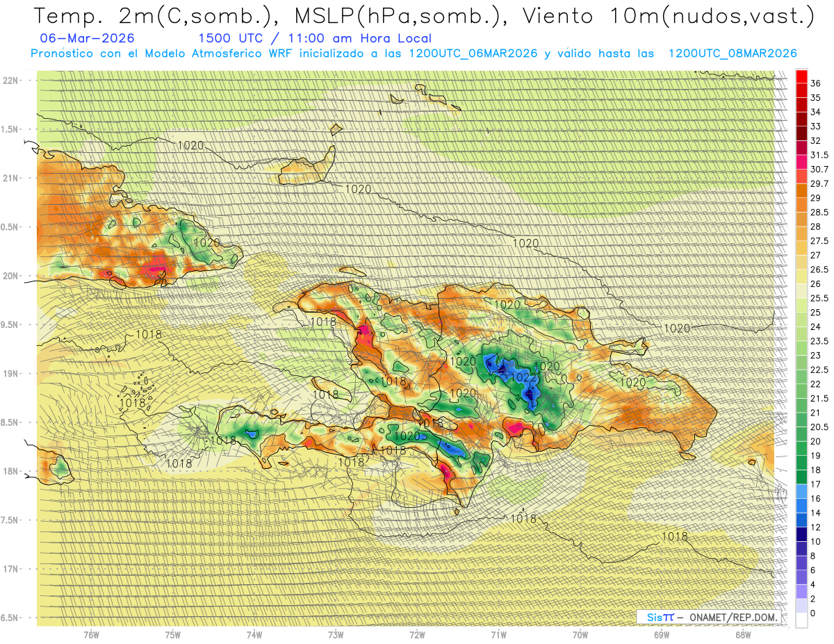Click the legend value '31.5'

pyautogui.click(x=819, y=155)
